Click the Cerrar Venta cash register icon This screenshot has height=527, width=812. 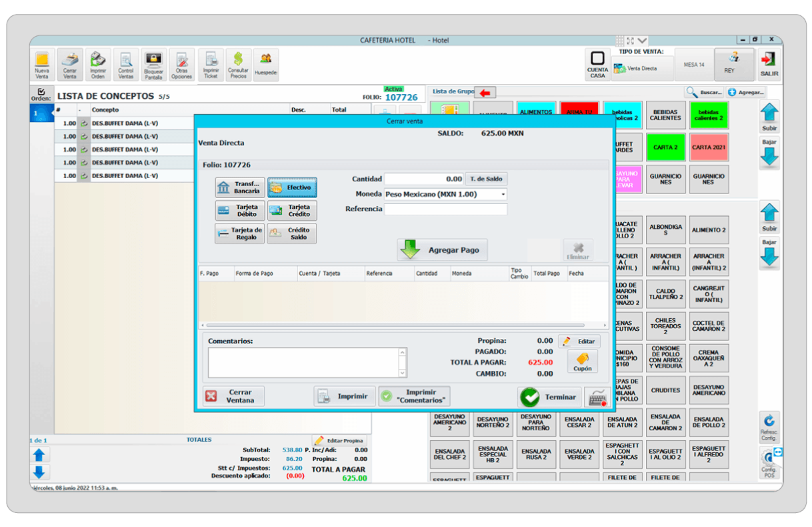click(70, 65)
